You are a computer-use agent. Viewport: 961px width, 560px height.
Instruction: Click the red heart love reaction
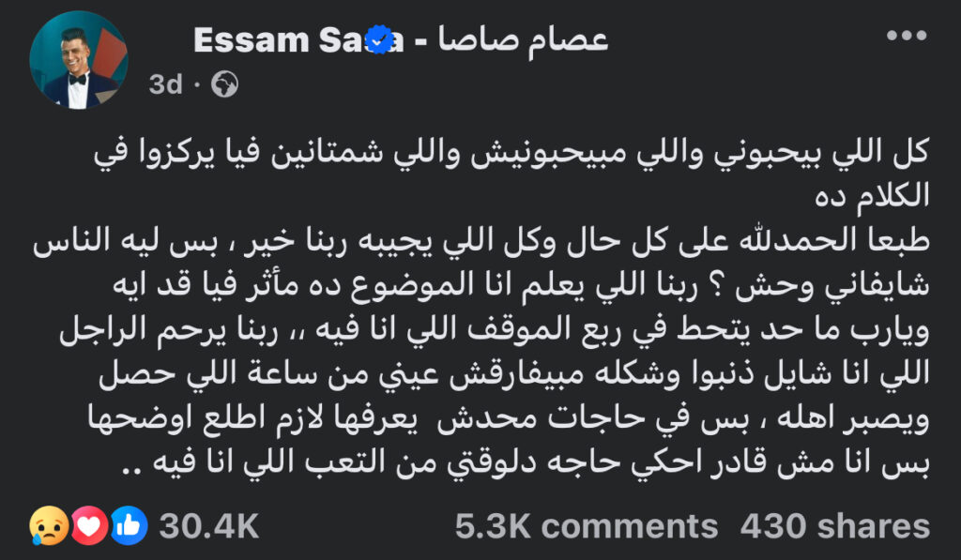click(x=89, y=525)
